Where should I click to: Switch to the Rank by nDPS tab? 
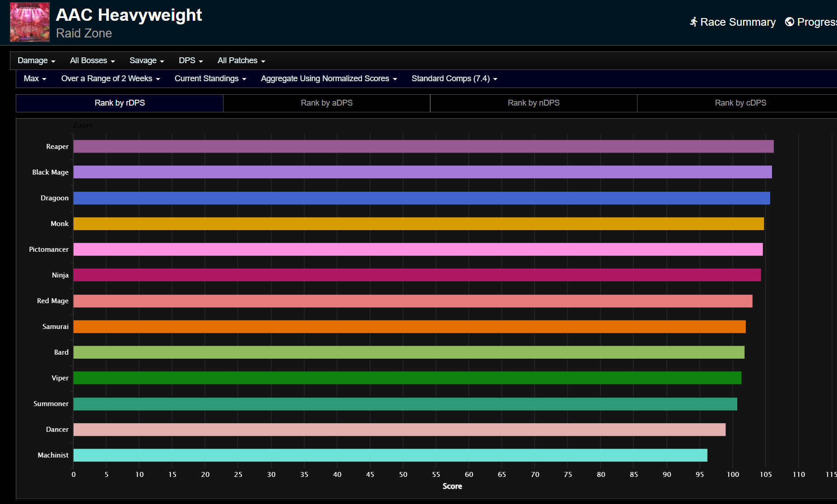(x=534, y=103)
